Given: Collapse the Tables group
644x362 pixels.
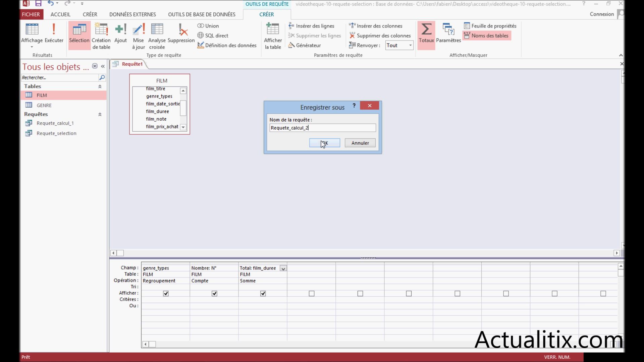Looking at the screenshot, I should click(x=100, y=86).
